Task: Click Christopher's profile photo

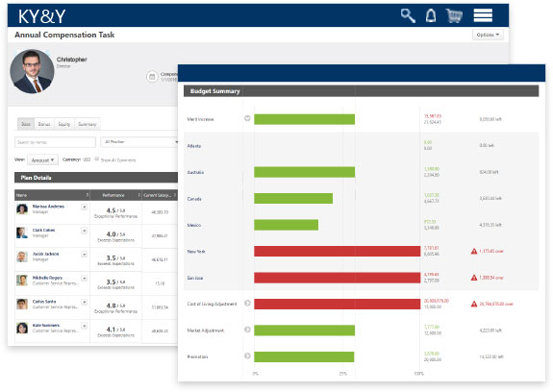Action: pyautogui.click(x=32, y=71)
